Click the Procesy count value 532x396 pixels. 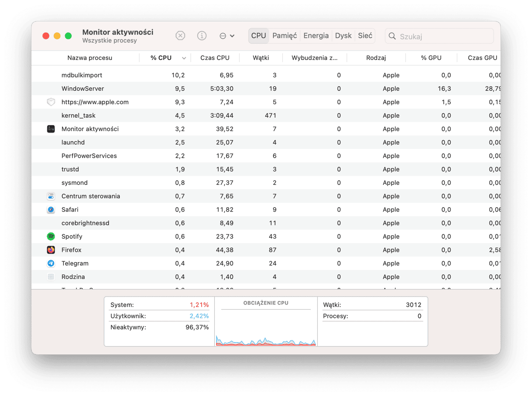420,316
